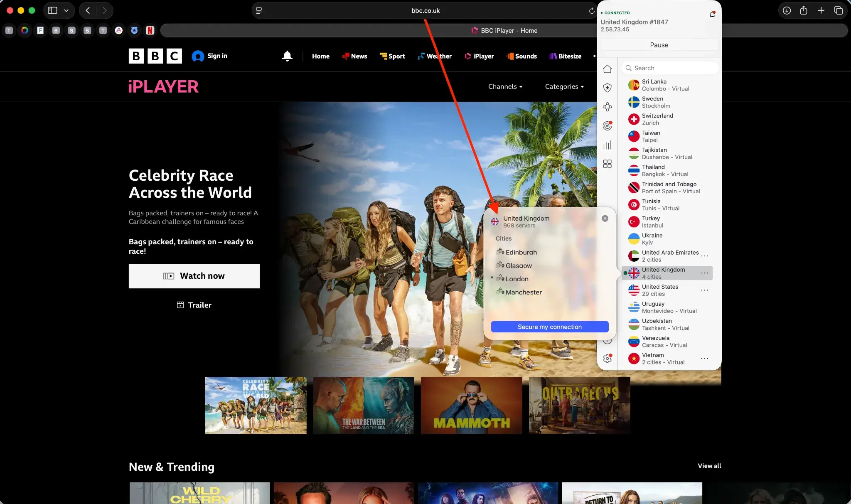Open the notifications bell in the VPN panel
The width and height of the screenshot is (851, 504).
point(711,14)
